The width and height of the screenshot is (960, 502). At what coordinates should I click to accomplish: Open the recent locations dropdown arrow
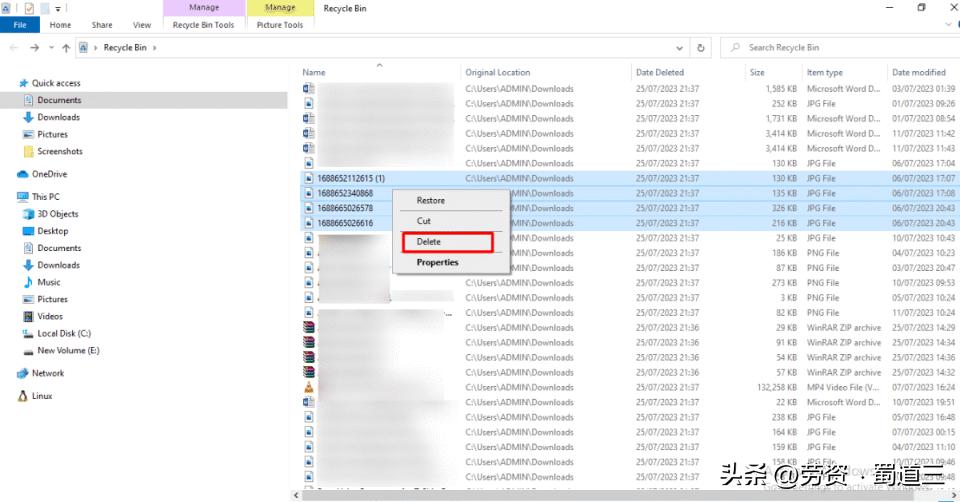[x=51, y=48]
